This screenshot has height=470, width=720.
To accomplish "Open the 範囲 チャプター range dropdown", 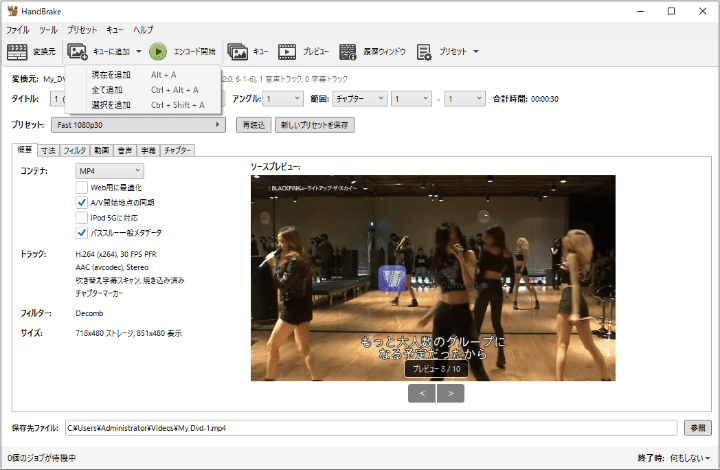I will [x=358, y=99].
